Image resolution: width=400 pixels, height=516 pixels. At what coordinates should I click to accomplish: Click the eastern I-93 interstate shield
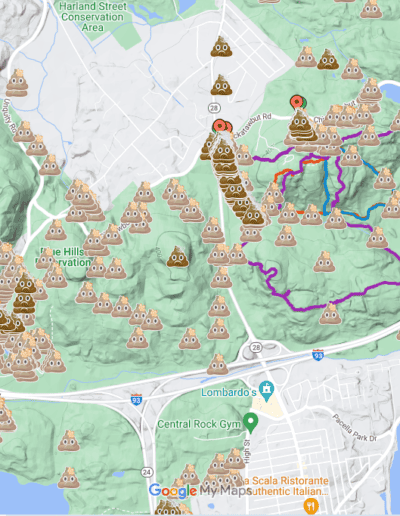click(318, 355)
